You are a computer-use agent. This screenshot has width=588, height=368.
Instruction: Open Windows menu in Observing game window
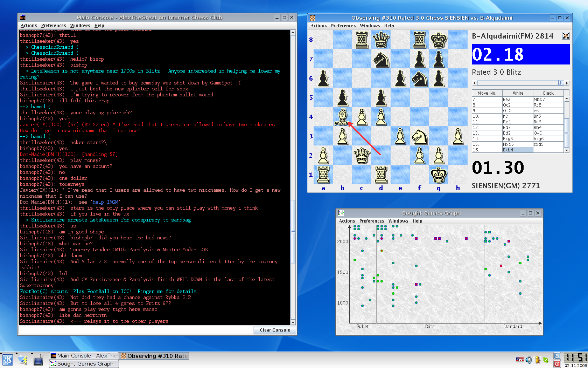[x=370, y=26]
